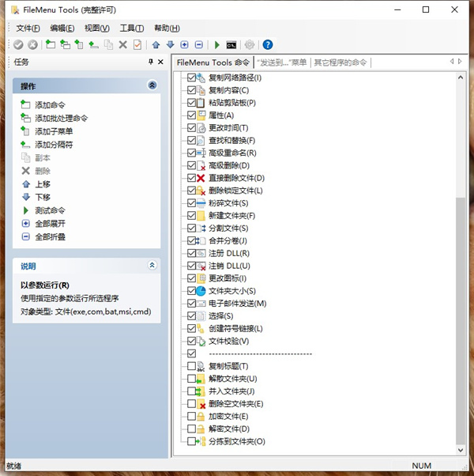Image resolution: width=474 pixels, height=476 pixels.
Task: Click the add submenu toolbar icon
Action: click(x=79, y=44)
